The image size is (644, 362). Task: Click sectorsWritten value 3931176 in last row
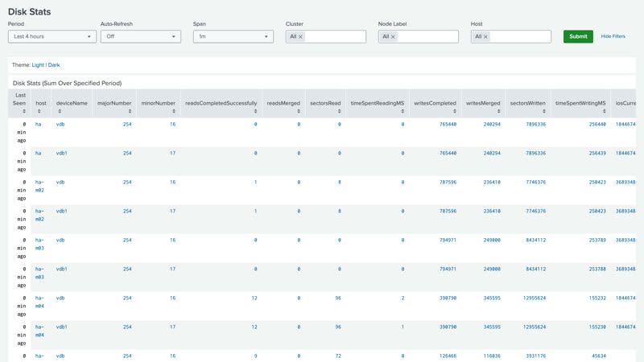pos(535,356)
